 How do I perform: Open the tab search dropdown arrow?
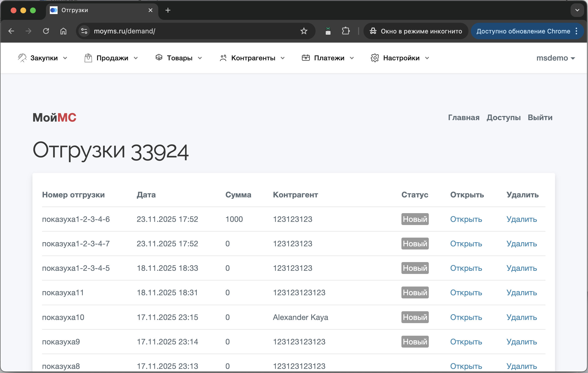(x=577, y=10)
